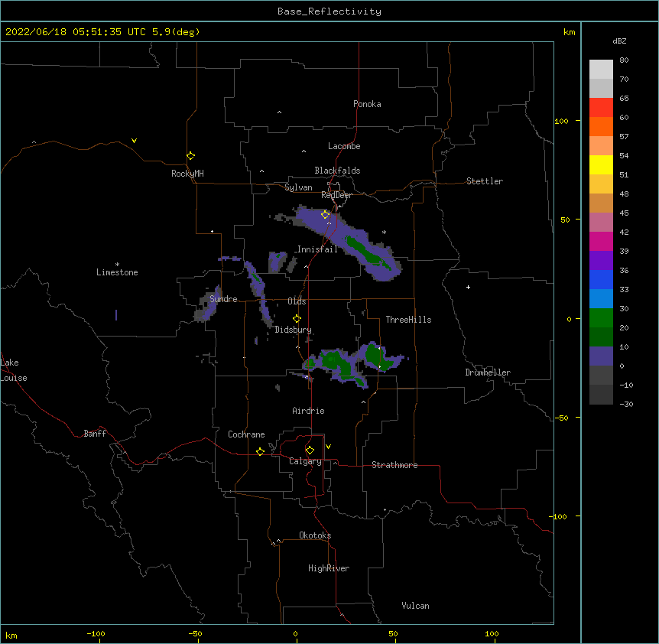This screenshot has height=644, width=659.
Task: Click the yellow marker below Cochrane
Action: click(260, 451)
